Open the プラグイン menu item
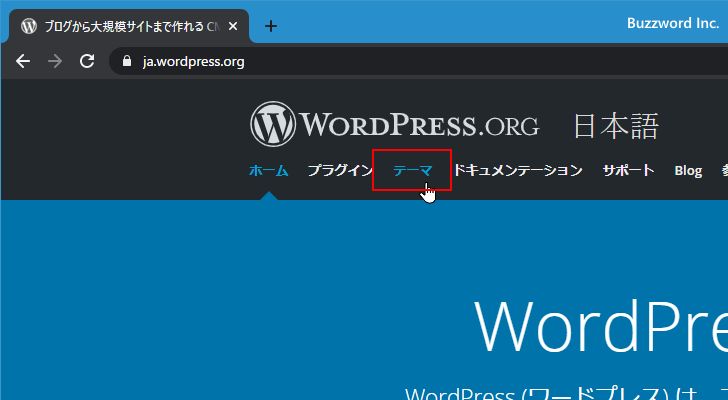Viewport: 728px width, 400px height. pos(340,170)
